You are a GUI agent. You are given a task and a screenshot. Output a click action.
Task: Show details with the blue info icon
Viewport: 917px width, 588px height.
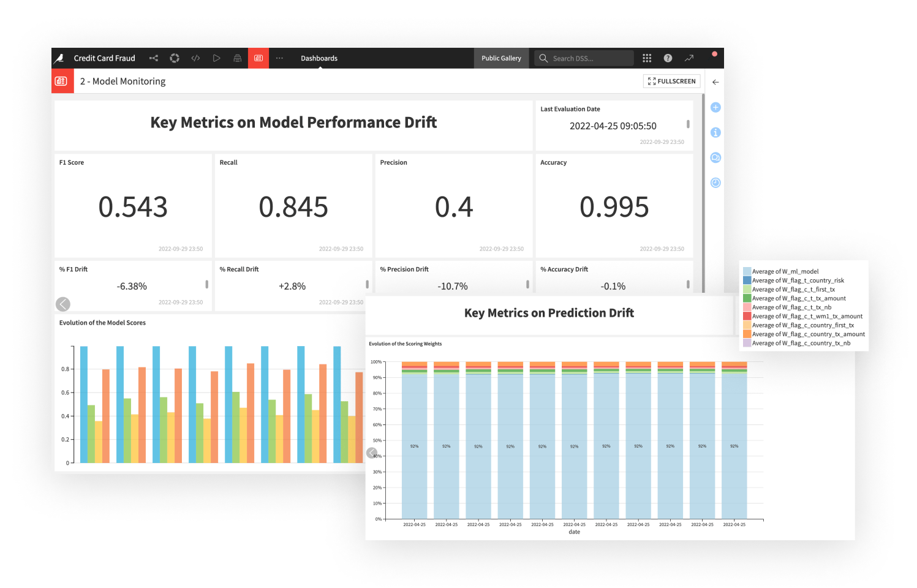pos(715,132)
